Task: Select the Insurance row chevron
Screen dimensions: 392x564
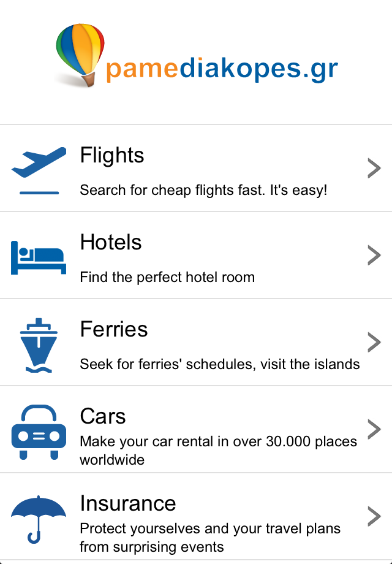Action: pos(374,517)
